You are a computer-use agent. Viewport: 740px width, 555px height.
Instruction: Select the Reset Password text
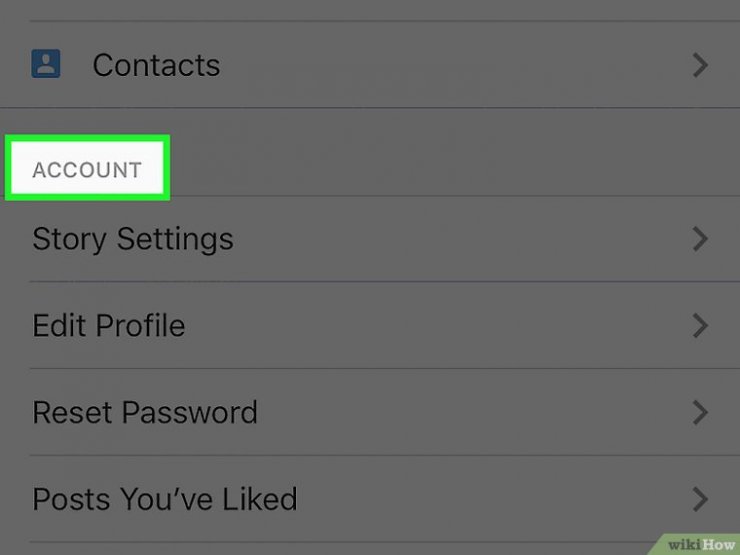tap(145, 412)
